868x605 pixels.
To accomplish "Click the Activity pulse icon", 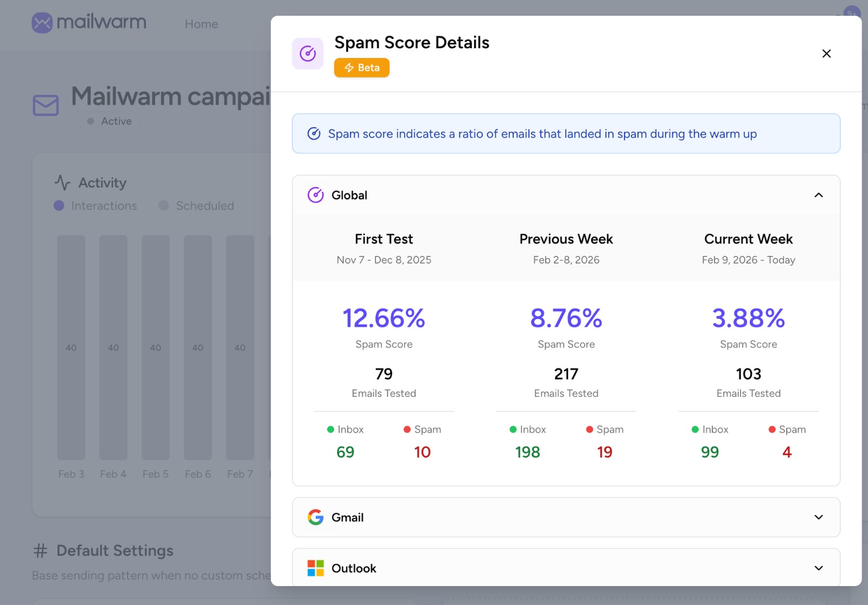I will point(62,183).
